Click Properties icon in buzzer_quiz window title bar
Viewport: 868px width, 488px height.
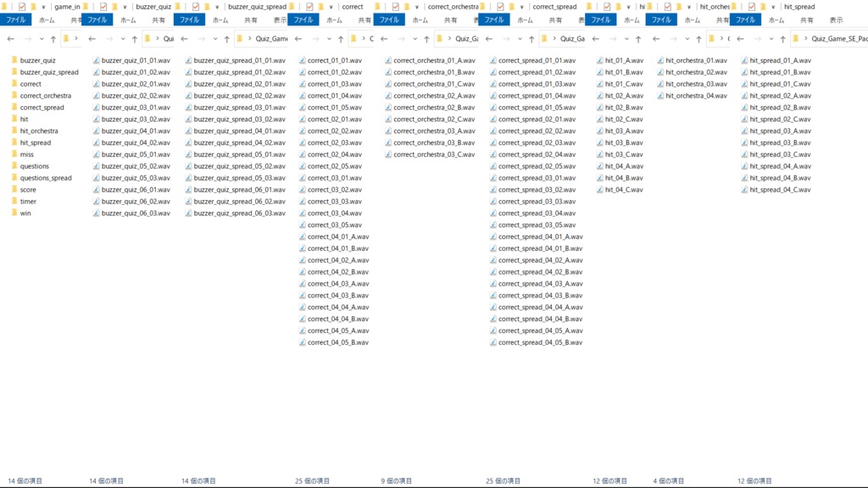[103, 7]
